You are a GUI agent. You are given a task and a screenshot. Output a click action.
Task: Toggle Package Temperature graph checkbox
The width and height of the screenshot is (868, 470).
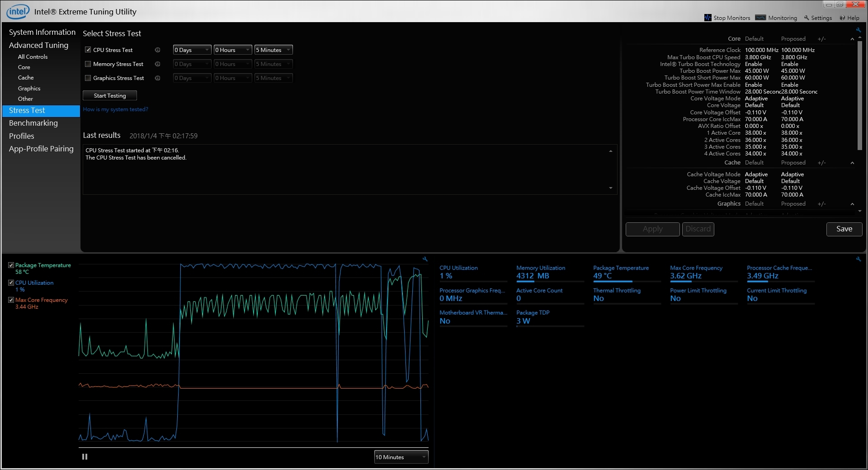[x=11, y=265]
